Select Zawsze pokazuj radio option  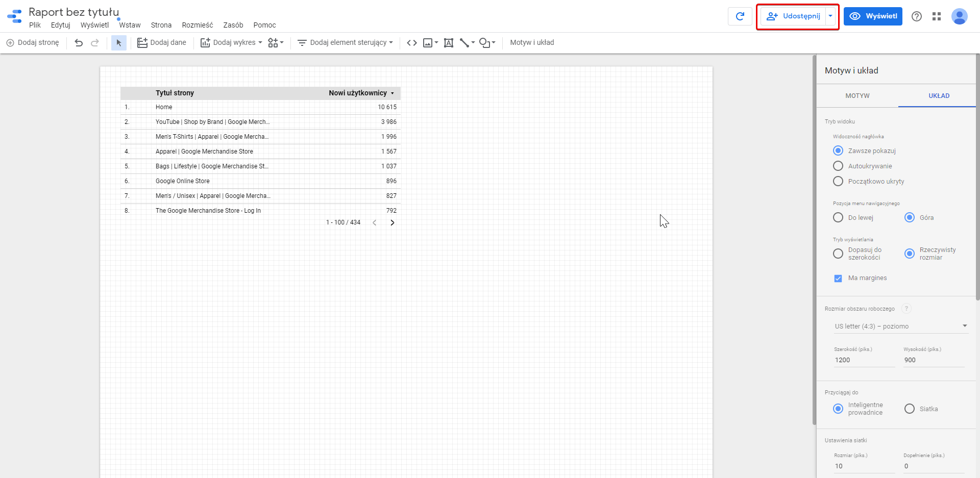click(838, 151)
